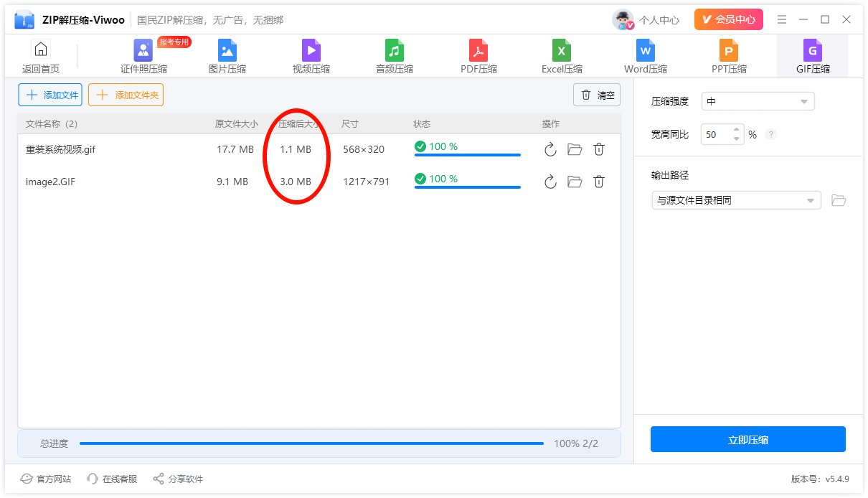Click the 总进度 overall progress bar

tap(311, 443)
